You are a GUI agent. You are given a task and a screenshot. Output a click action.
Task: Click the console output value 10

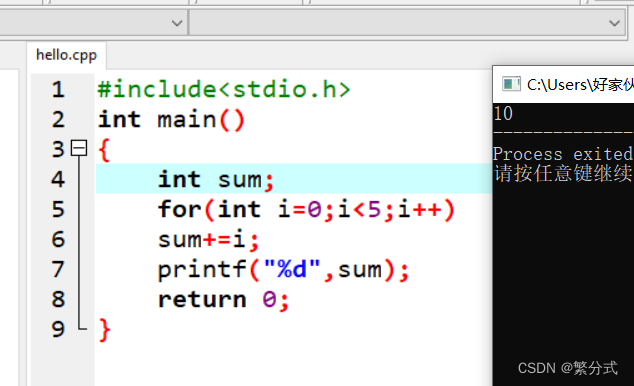pyautogui.click(x=503, y=114)
